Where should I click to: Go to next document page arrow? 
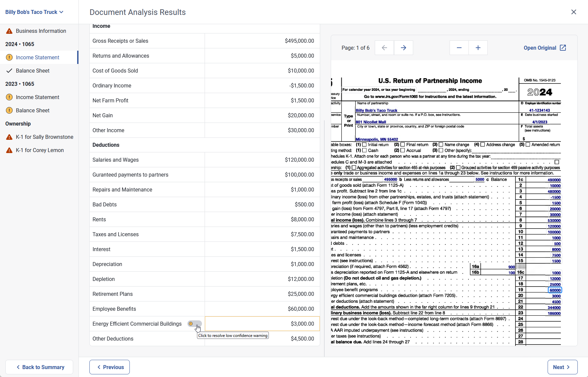click(x=403, y=48)
